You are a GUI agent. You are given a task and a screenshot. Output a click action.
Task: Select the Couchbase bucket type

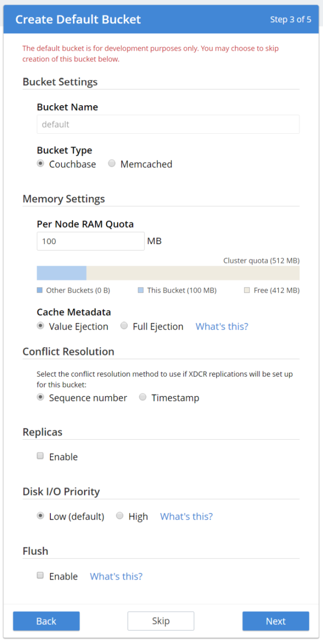41,163
